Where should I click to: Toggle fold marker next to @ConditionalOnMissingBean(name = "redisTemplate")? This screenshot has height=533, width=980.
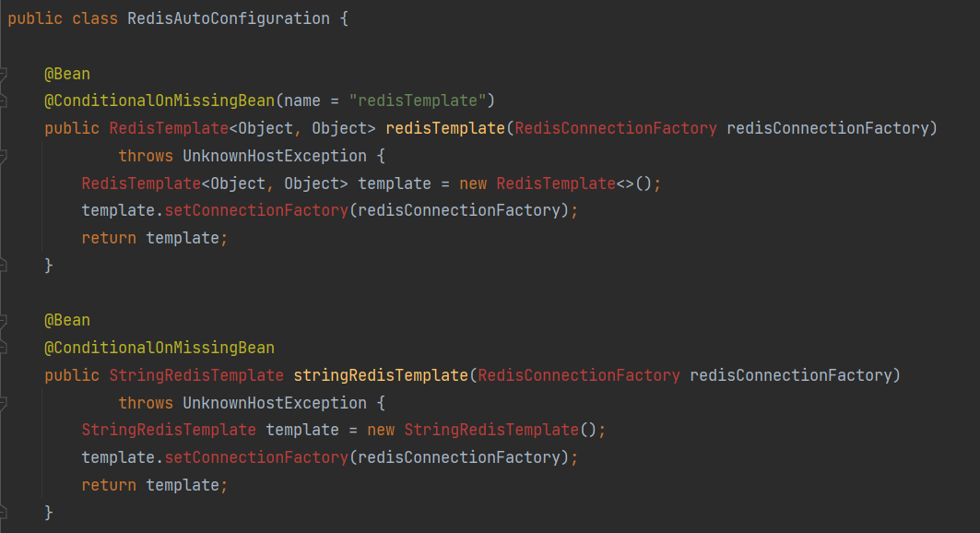tap(3, 101)
